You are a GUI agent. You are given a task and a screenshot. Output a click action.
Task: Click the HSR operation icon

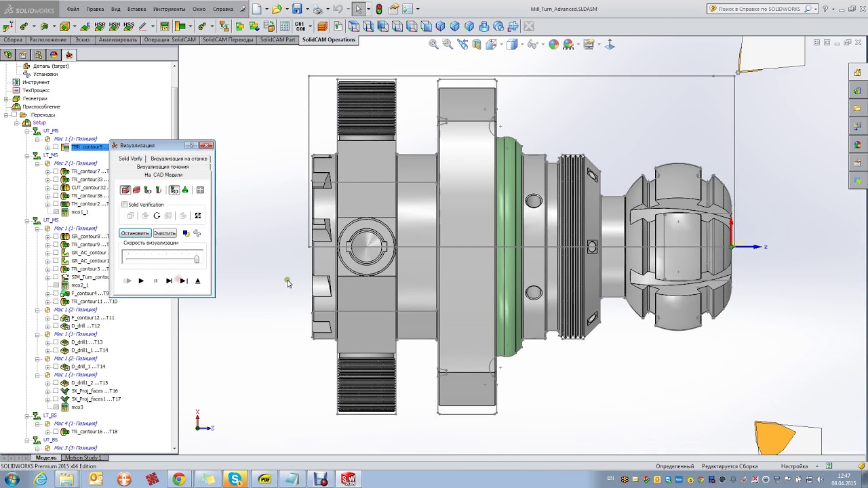[x=100, y=26]
